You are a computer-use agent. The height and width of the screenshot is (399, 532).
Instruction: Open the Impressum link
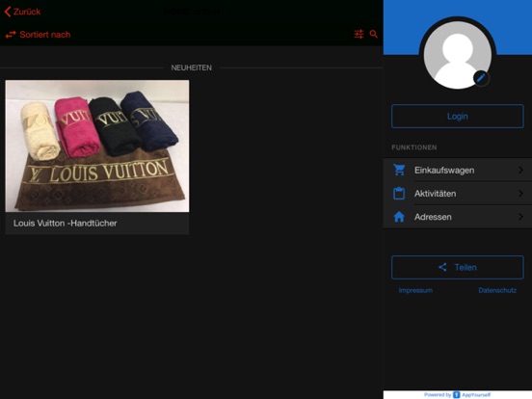[x=415, y=290]
